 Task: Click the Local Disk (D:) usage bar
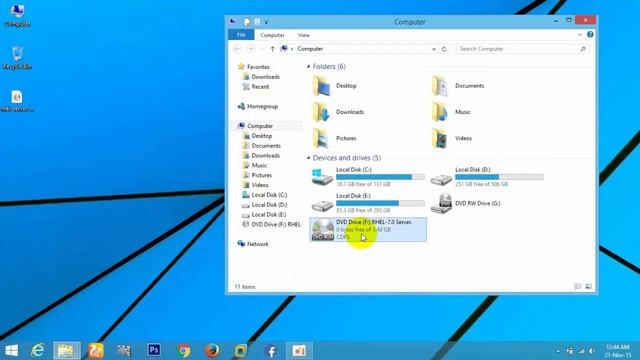(499, 177)
